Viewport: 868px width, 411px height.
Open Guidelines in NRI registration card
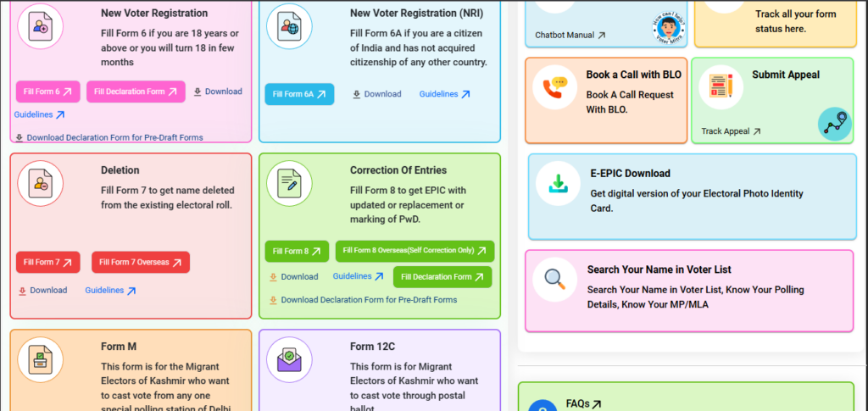pos(444,94)
